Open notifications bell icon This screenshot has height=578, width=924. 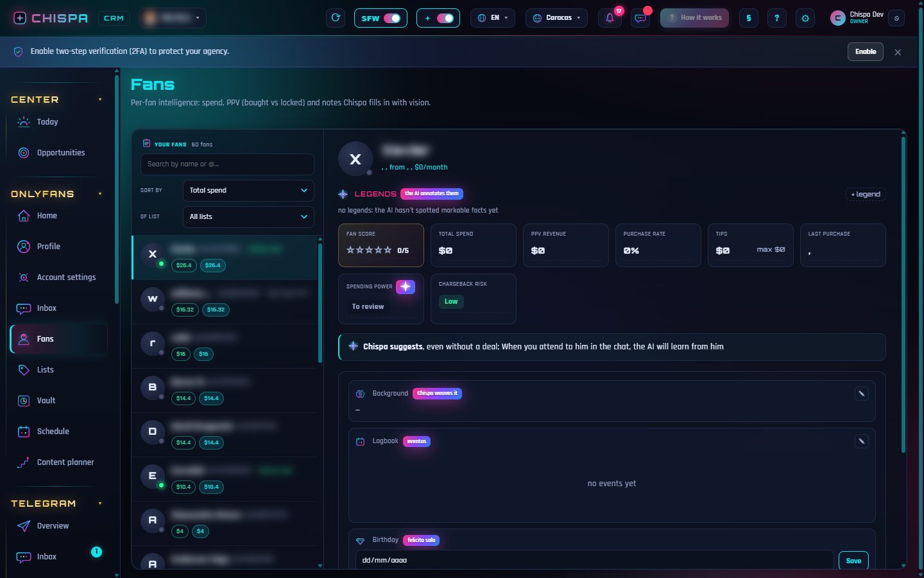click(610, 18)
